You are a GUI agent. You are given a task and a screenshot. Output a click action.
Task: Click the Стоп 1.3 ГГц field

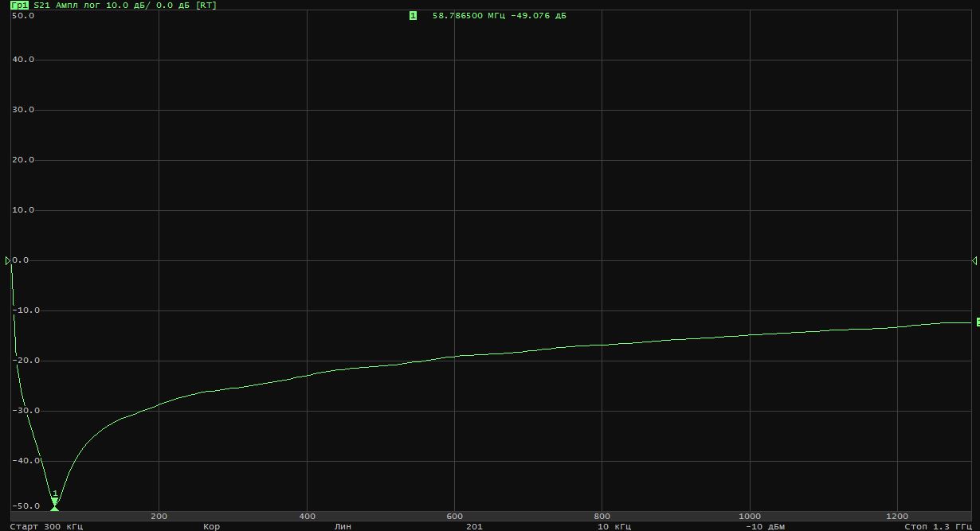[938, 526]
